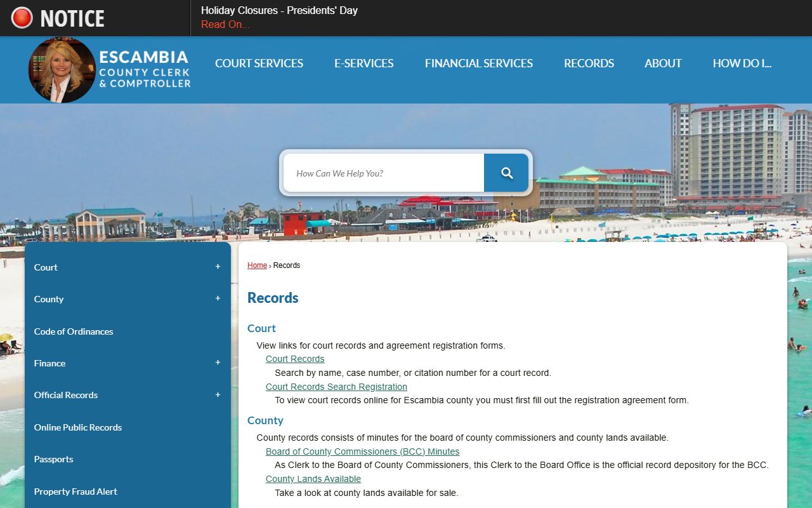Image resolution: width=812 pixels, height=508 pixels.
Task: Open the Court Services menu
Action: pos(259,63)
